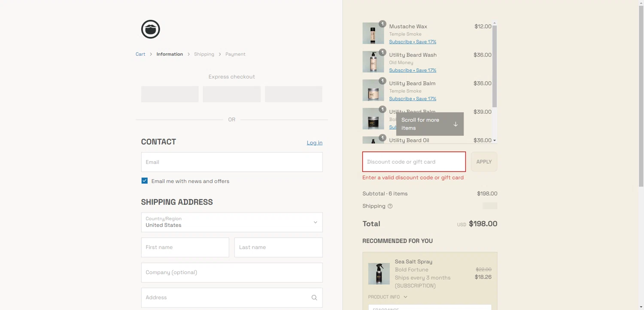Click the $198.00 total amount

[483, 224]
